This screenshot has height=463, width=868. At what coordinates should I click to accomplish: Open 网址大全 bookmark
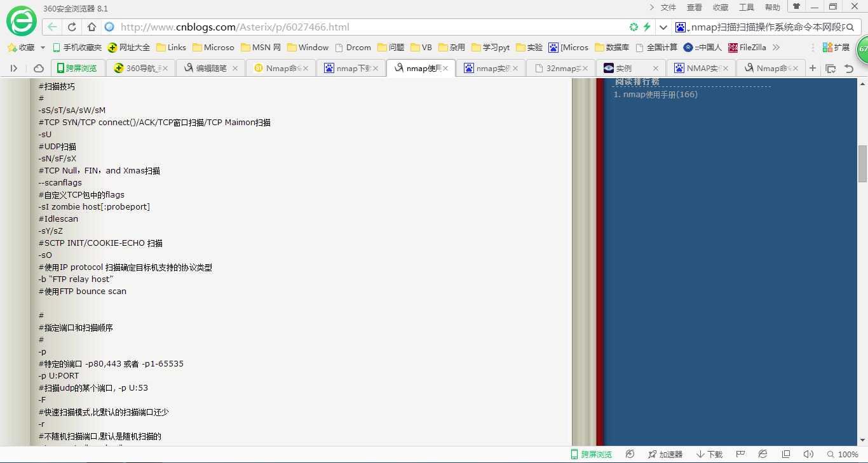[129, 48]
